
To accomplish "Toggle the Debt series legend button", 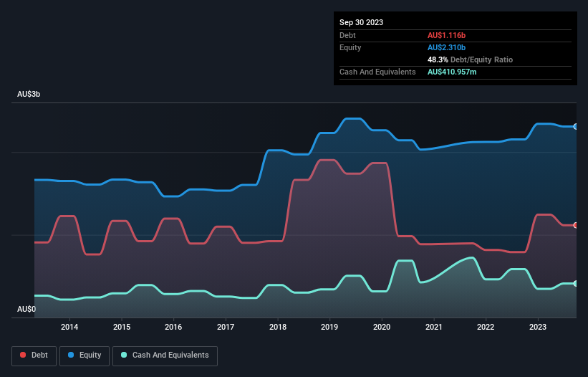I will [34, 355].
